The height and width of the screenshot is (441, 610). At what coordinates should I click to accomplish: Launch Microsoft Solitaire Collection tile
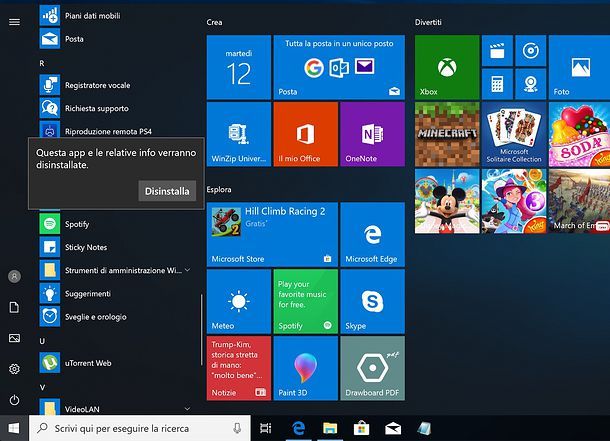(514, 134)
